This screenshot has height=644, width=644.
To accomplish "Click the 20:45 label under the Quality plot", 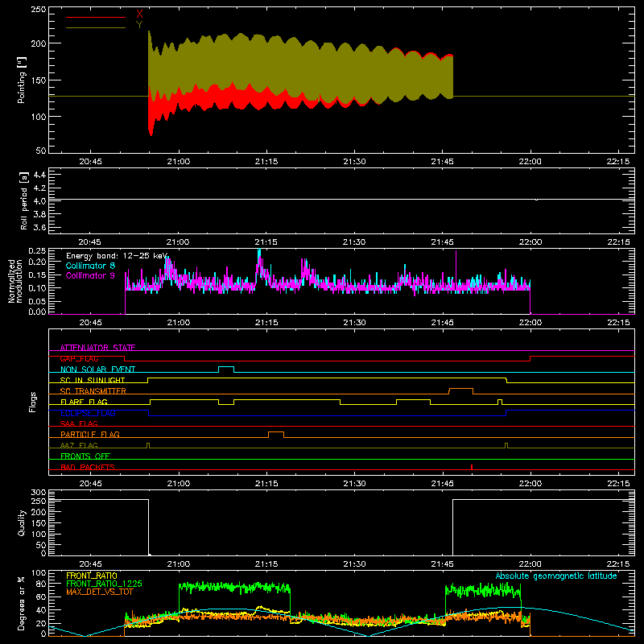I will pos(90,564).
